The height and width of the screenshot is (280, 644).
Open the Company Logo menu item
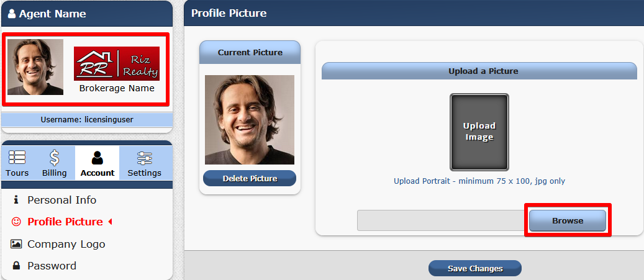point(66,244)
